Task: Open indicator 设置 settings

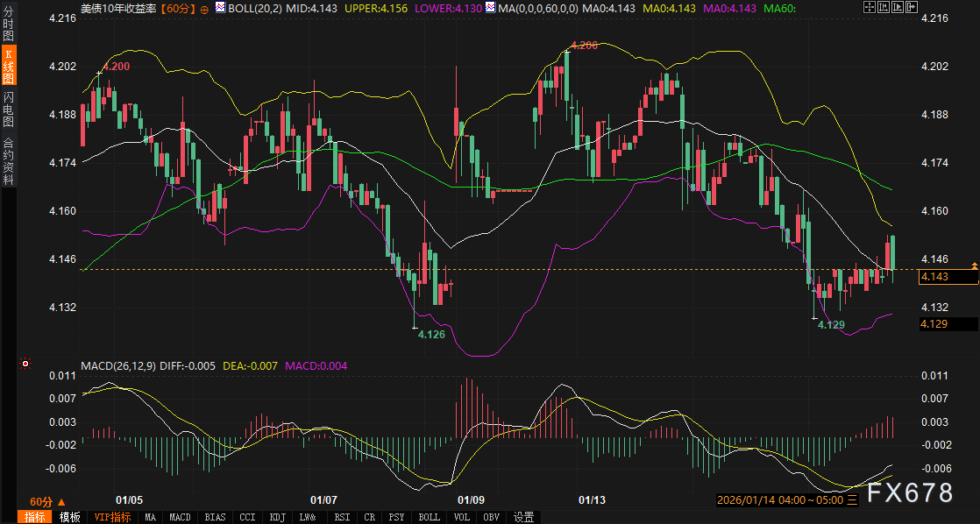Action: (524, 517)
